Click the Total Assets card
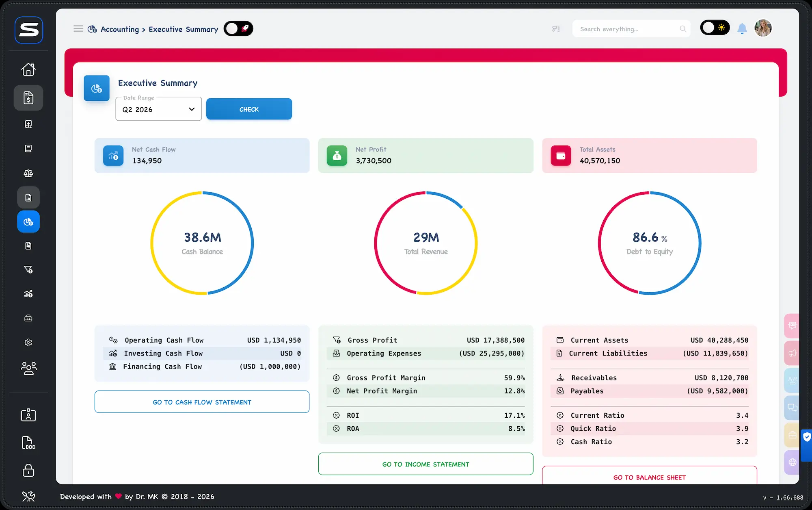Image resolution: width=812 pixels, height=510 pixels. click(650, 156)
